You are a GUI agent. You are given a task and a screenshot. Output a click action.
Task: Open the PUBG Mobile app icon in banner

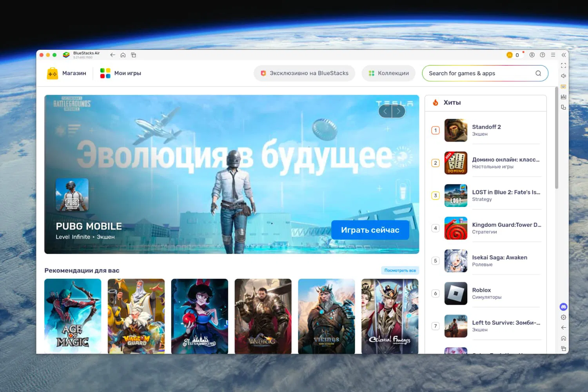coord(72,195)
